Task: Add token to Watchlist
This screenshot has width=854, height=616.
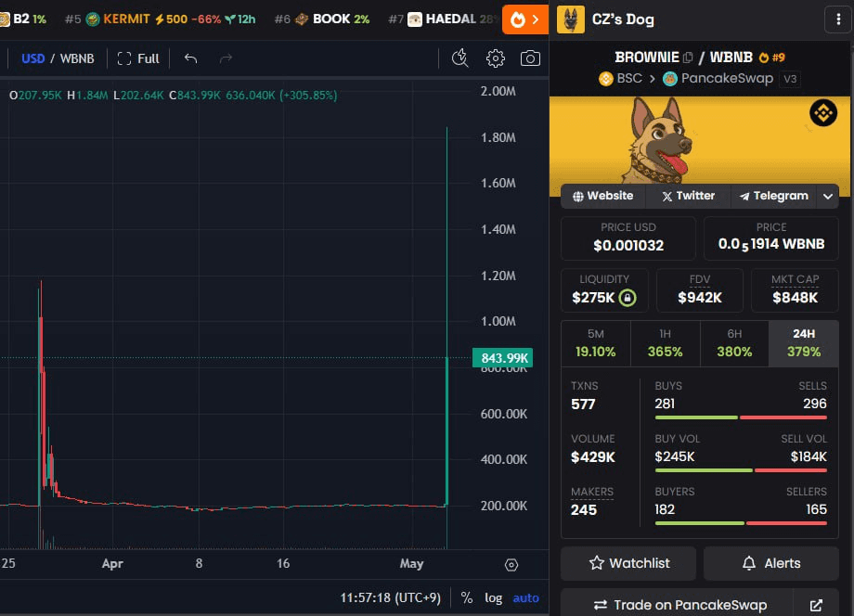Action: (628, 563)
